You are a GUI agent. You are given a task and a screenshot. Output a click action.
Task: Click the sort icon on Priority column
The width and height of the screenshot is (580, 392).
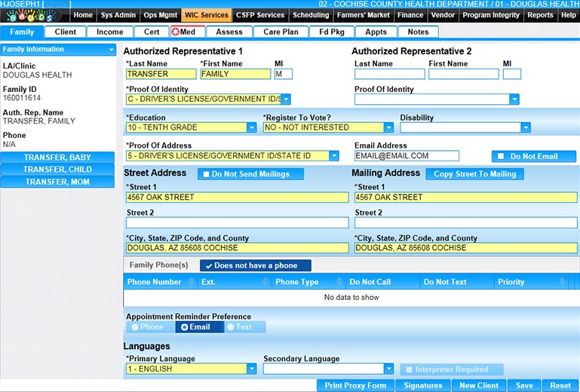coord(560,282)
